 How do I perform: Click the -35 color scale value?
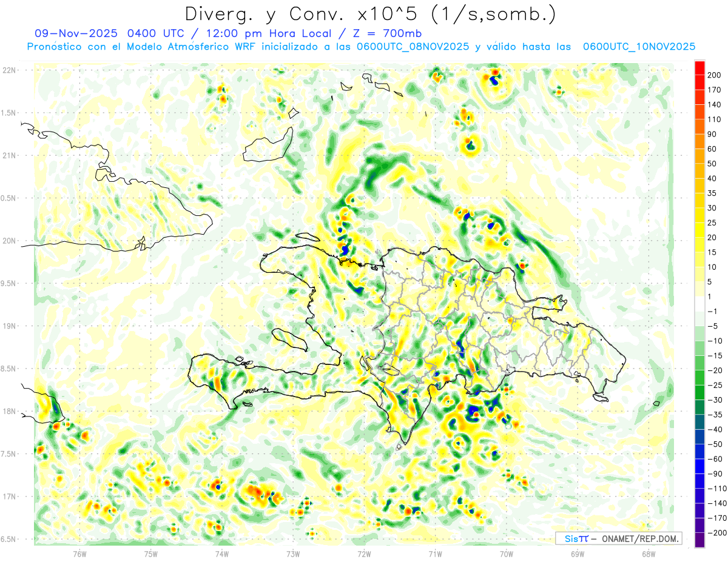[715, 415]
